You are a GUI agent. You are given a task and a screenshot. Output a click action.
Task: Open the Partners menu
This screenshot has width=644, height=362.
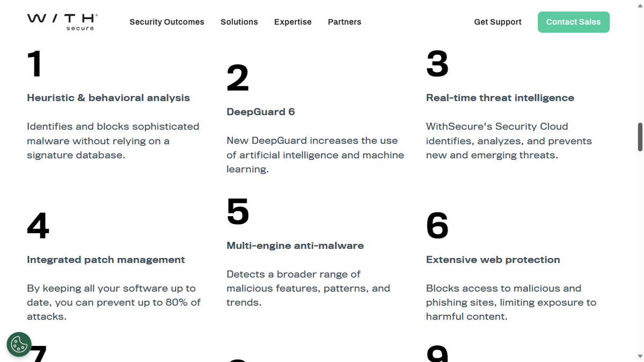point(345,22)
